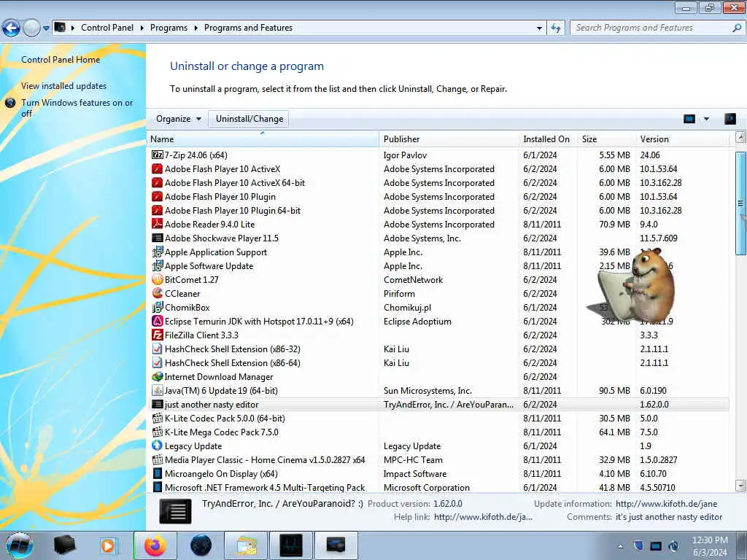Open the help icon in the toolbar
Viewport: 747px width, 560px height.
click(729, 119)
